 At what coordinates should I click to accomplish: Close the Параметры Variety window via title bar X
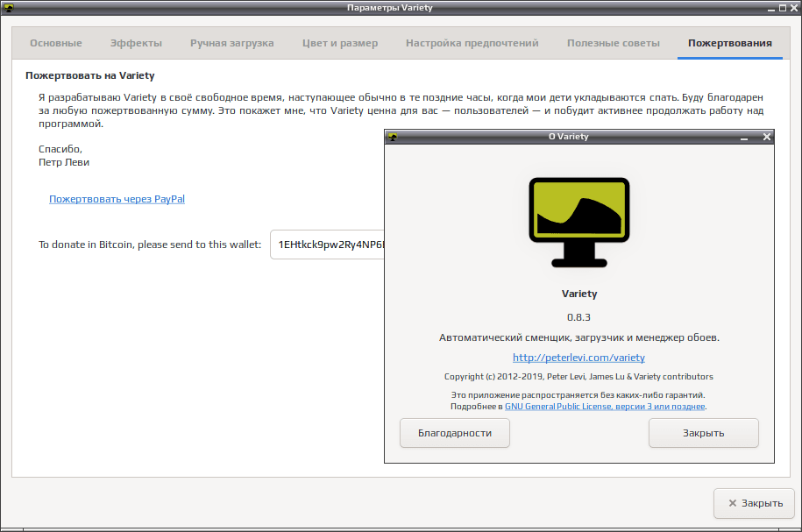pos(794,8)
